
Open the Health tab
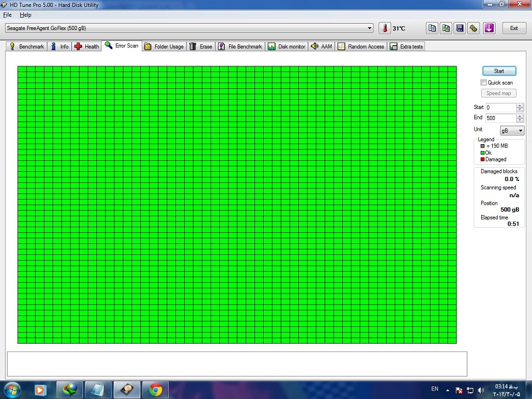pyautogui.click(x=87, y=47)
